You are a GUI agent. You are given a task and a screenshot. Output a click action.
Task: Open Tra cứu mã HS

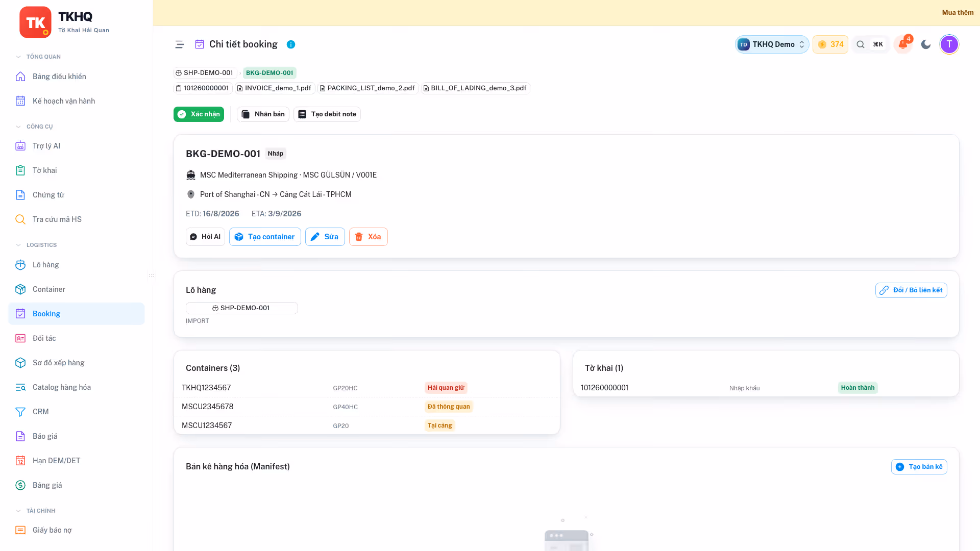pyautogui.click(x=77, y=219)
